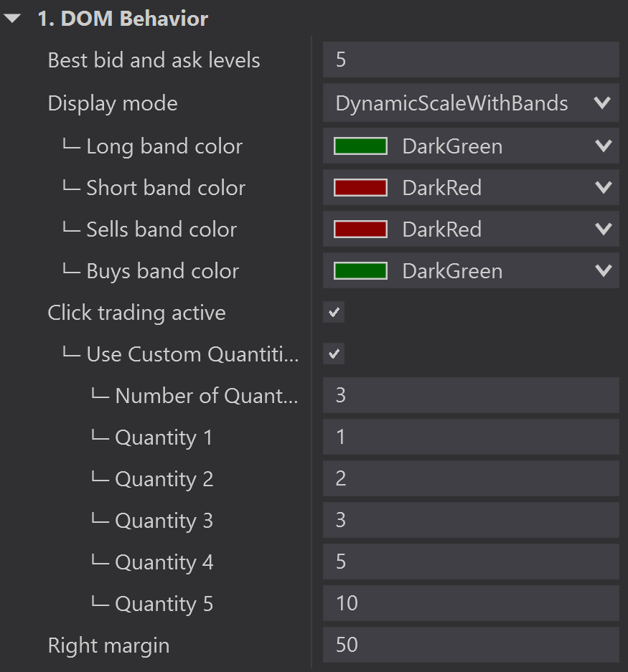Click the Short band color red swatch
Image resolution: width=628 pixels, height=672 pixels.
tap(360, 189)
